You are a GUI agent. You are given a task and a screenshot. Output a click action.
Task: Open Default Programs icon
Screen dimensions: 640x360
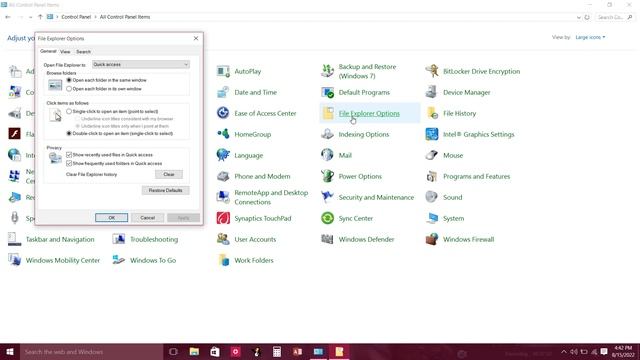coord(327,92)
